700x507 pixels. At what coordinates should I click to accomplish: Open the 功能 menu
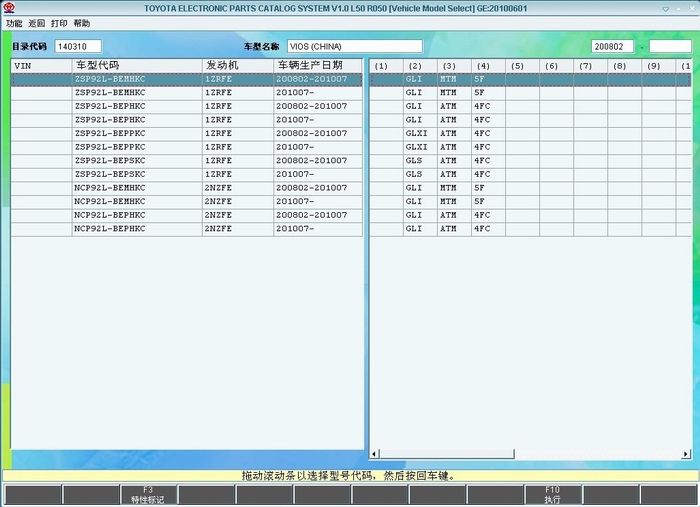[x=14, y=23]
